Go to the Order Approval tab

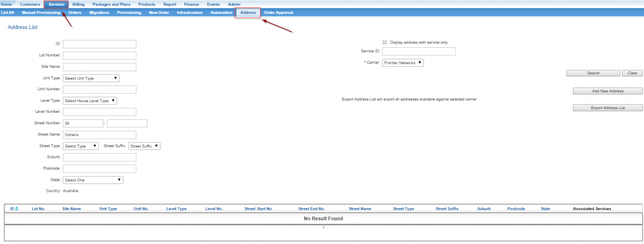279,12
